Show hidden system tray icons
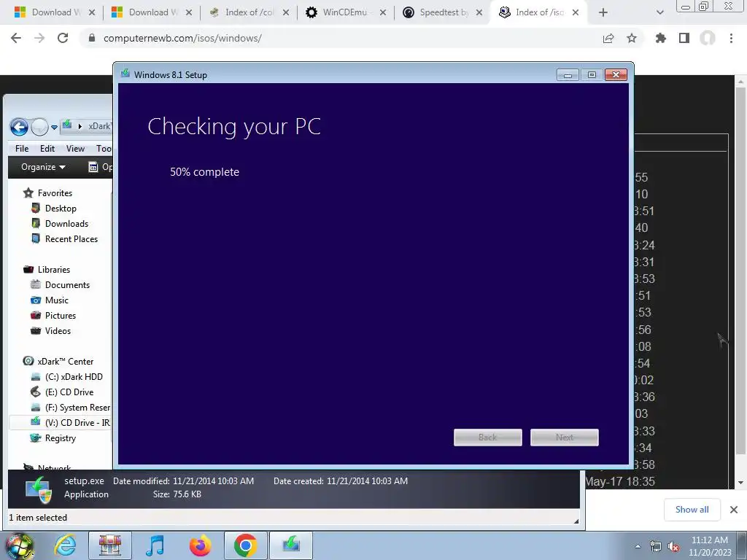Viewport: 747px width, 560px height. (x=638, y=547)
